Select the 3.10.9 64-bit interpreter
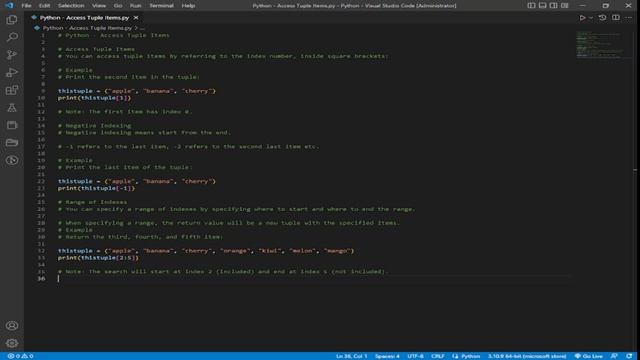Image resolution: width=640 pixels, height=360 pixels. pos(527,356)
